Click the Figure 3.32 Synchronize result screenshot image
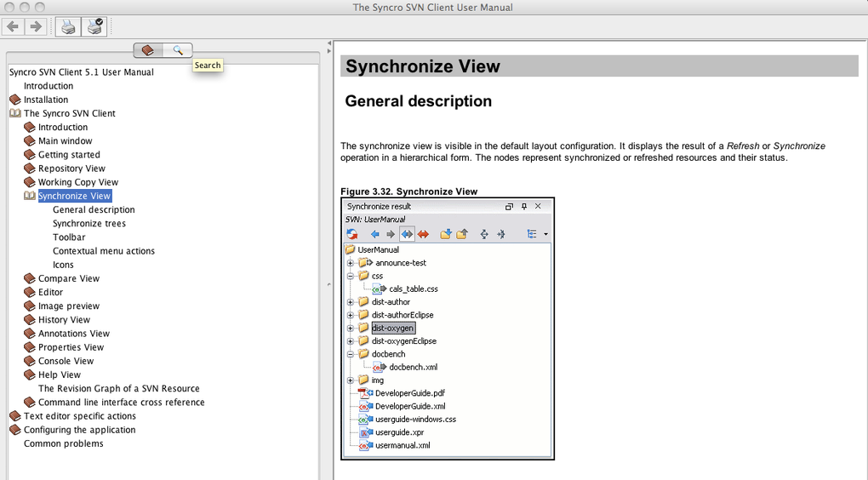This screenshot has width=868, height=480. click(x=448, y=329)
